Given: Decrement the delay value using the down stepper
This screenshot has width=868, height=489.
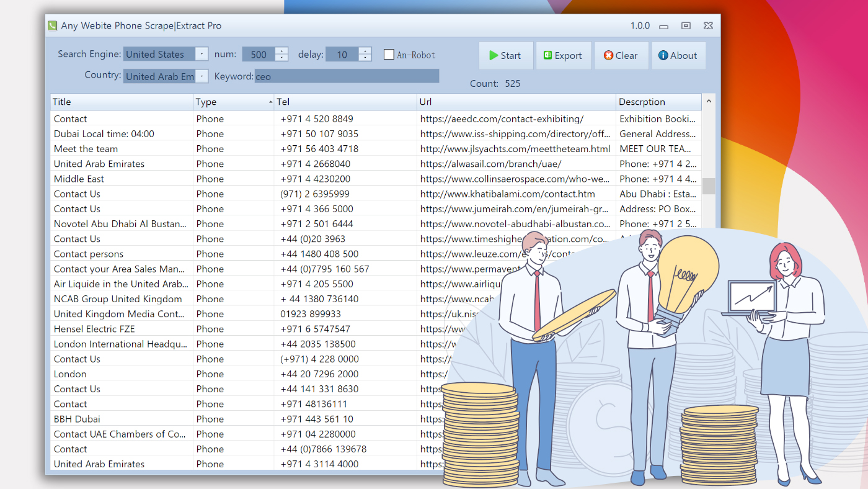Looking at the screenshot, I should [365, 57].
